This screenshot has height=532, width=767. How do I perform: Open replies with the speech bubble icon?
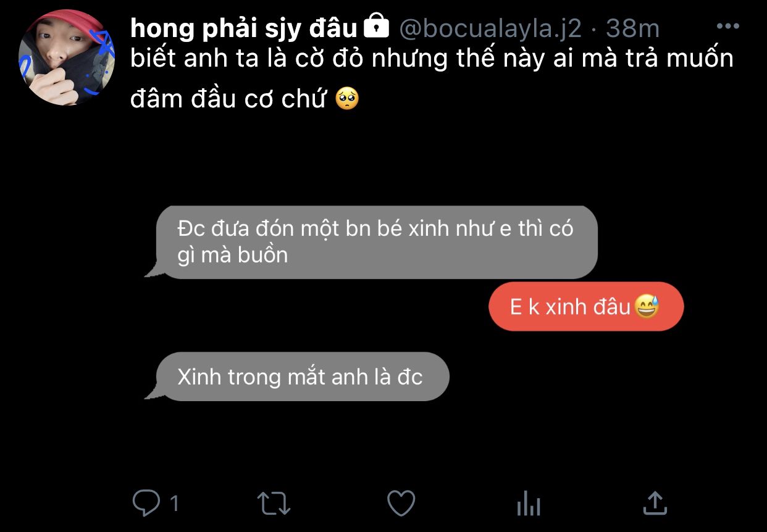(x=146, y=504)
